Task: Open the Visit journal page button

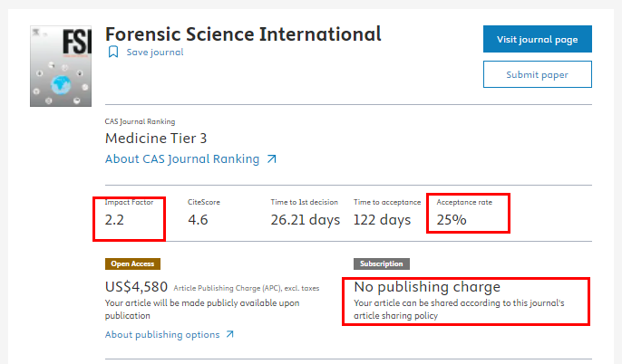Action: [537, 39]
